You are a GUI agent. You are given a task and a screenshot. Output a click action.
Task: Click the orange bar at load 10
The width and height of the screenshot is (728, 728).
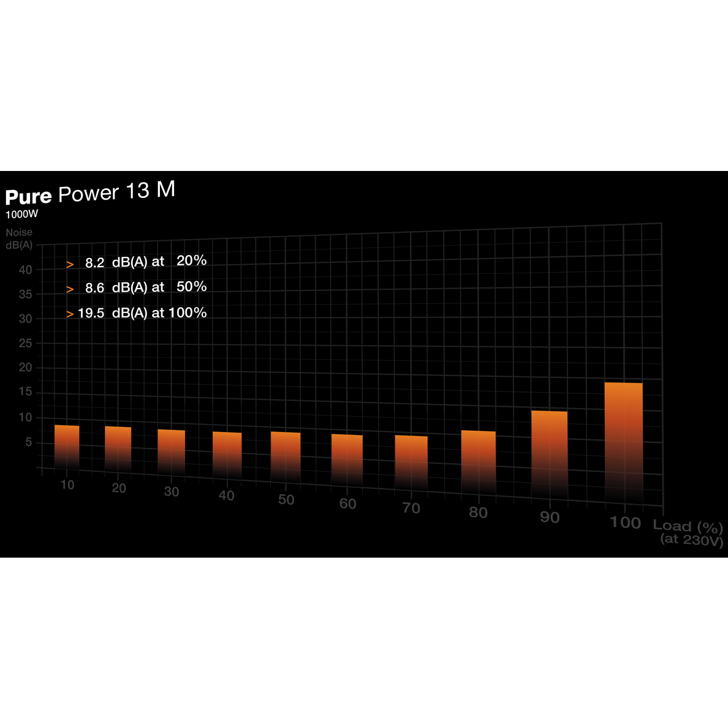(x=67, y=447)
